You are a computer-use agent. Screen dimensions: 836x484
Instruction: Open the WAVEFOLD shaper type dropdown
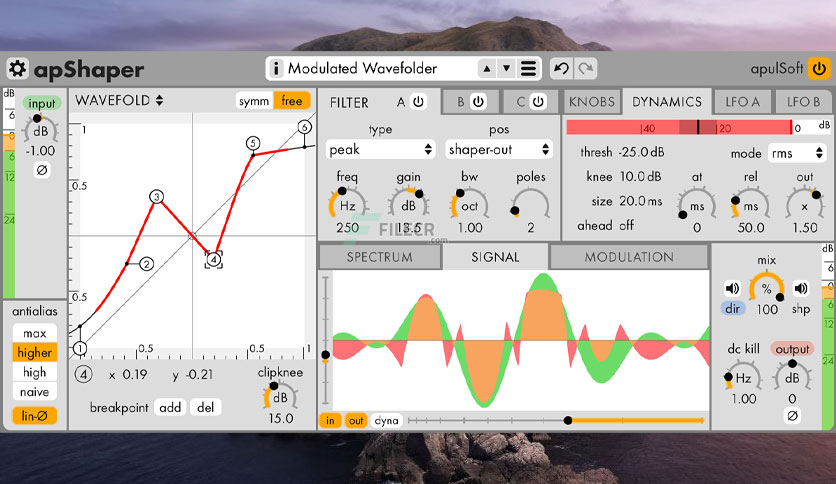119,100
